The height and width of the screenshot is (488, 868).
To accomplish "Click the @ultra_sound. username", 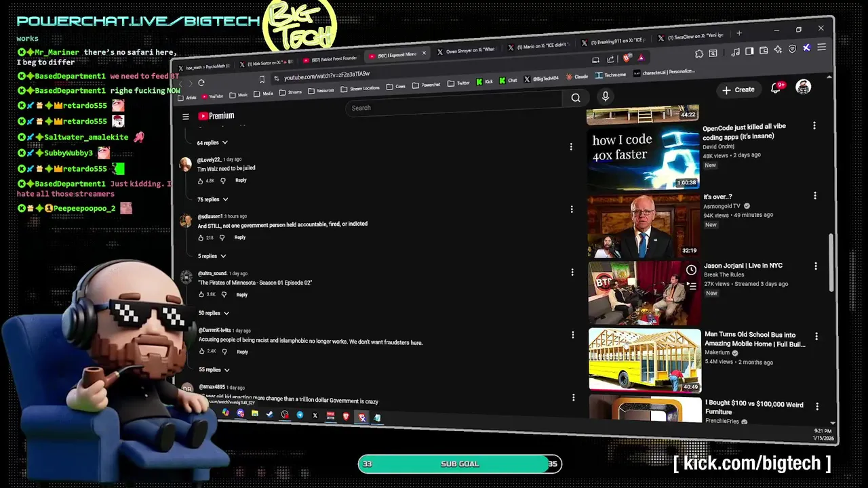I will 212,274.
